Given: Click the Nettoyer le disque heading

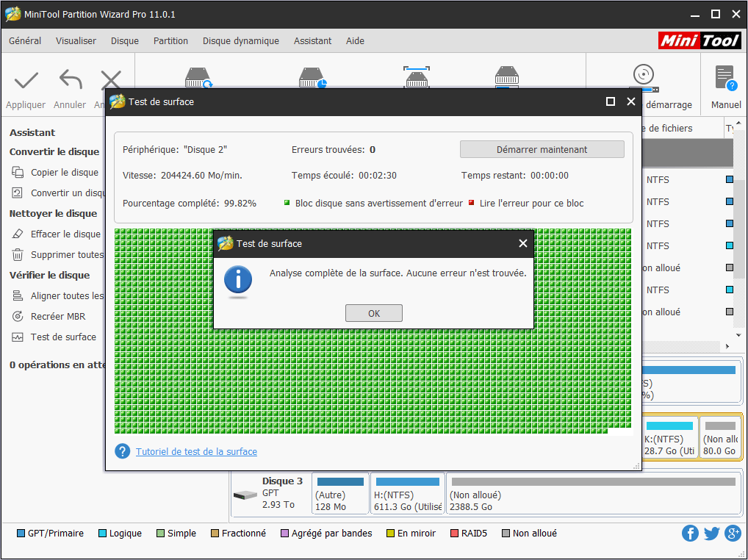Looking at the screenshot, I should pos(53,213).
